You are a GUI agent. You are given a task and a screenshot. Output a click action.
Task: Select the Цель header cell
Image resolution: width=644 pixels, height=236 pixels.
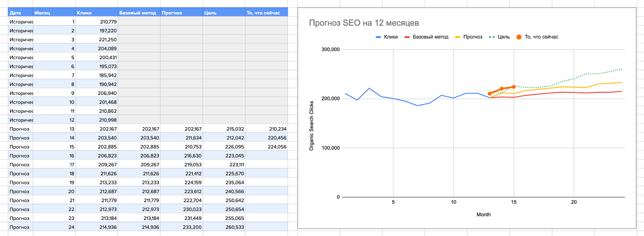224,12
